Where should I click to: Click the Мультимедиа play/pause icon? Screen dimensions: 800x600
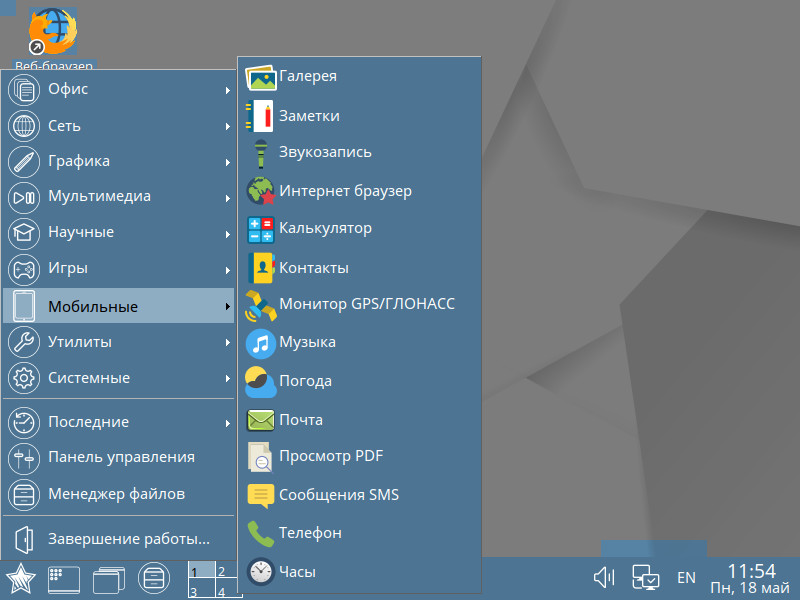24,197
